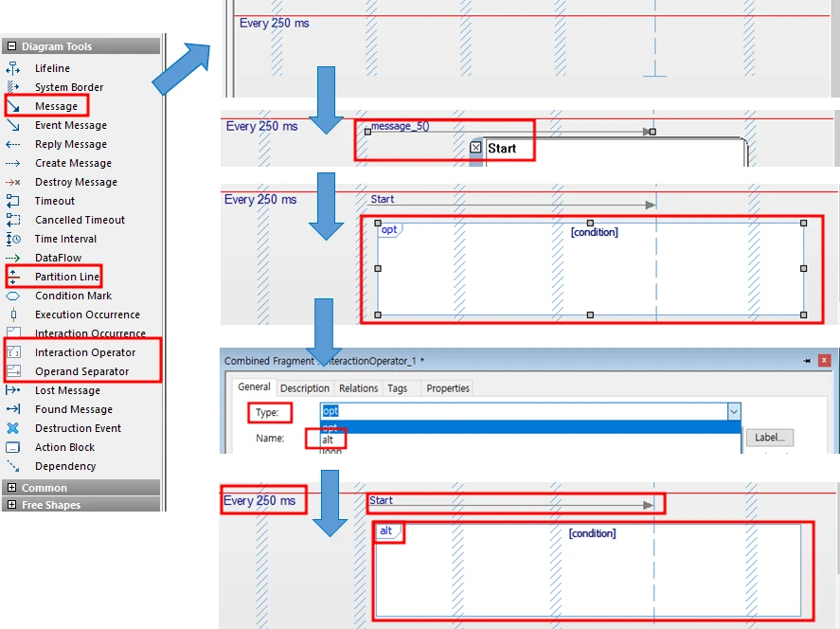Screen dimensions: 840x629
Task: Select the top-left handle of opt fragment
Action: [378, 223]
